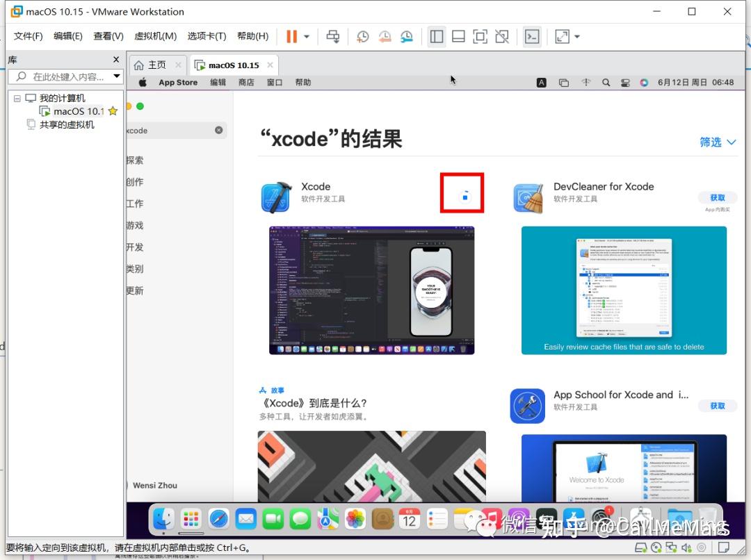Open Mail from the Dock
The image size is (751, 560).
click(245, 519)
